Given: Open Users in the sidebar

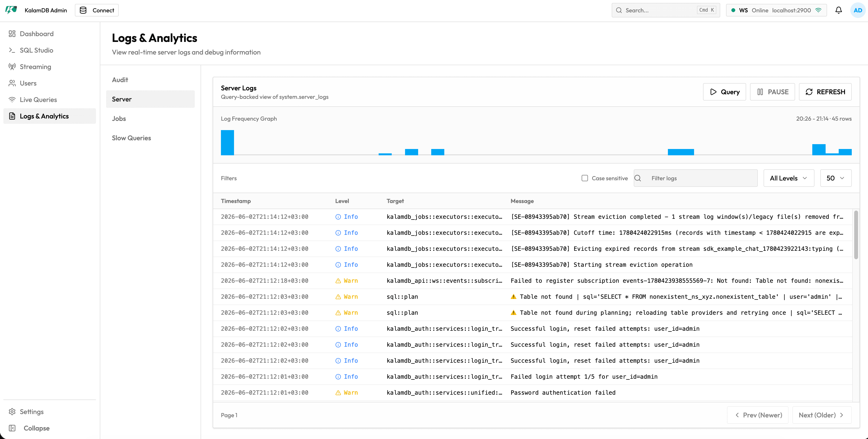Looking at the screenshot, I should [x=49, y=83].
